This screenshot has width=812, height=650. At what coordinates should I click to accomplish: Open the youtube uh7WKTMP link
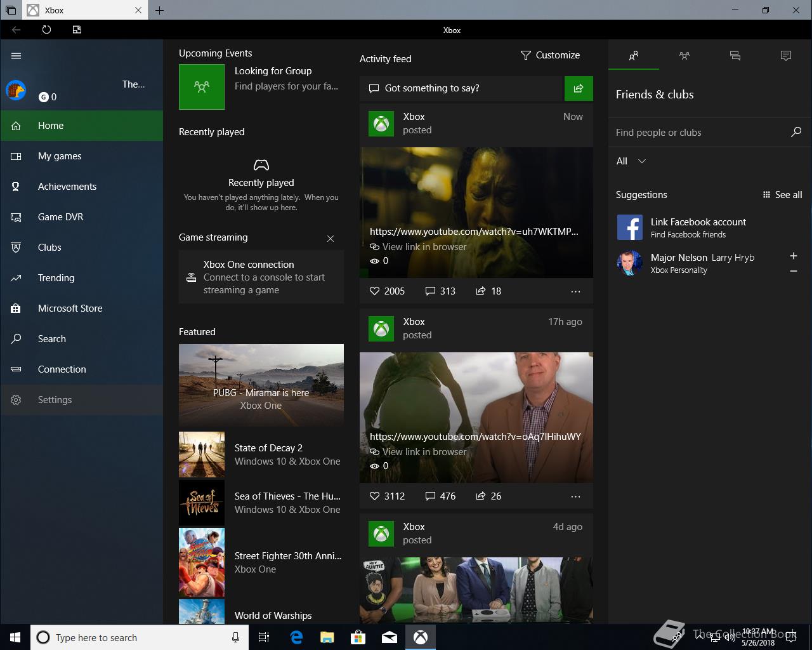coord(474,232)
